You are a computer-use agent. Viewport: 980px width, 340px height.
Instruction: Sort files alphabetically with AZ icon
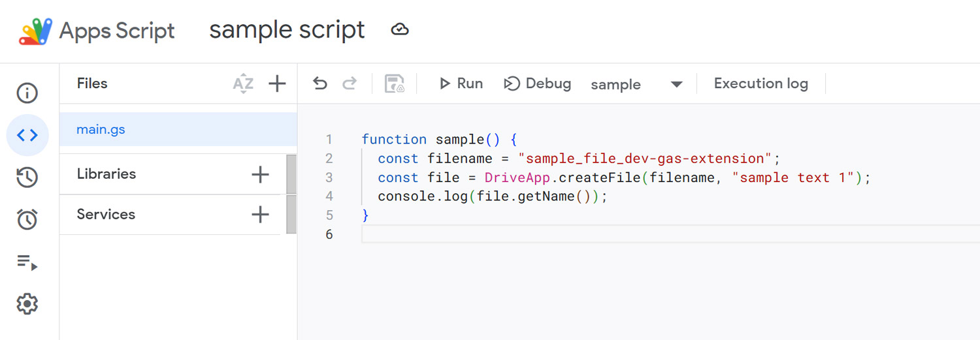243,84
